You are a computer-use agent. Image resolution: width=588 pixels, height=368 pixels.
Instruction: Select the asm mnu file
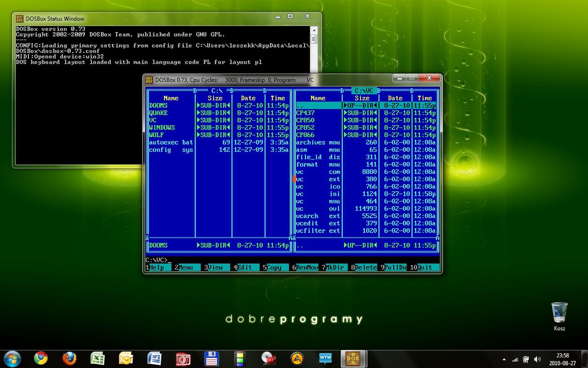pos(366,149)
